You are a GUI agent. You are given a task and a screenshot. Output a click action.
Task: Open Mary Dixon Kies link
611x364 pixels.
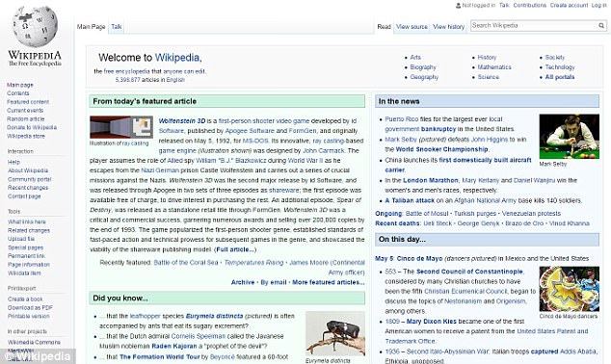tap(432, 322)
